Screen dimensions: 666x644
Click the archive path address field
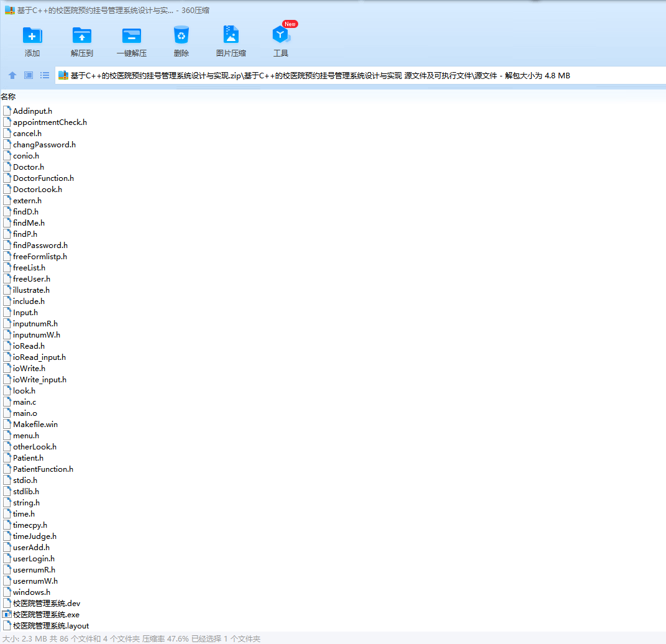tap(360, 76)
